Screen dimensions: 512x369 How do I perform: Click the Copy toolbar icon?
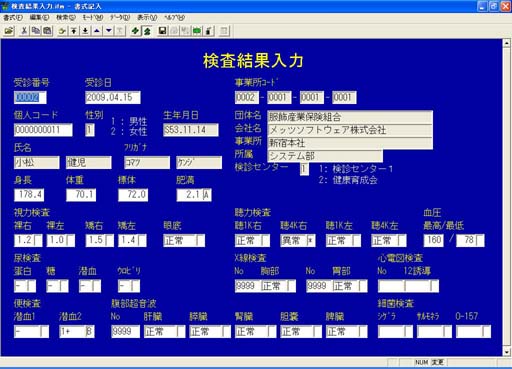pyautogui.click(x=36, y=31)
